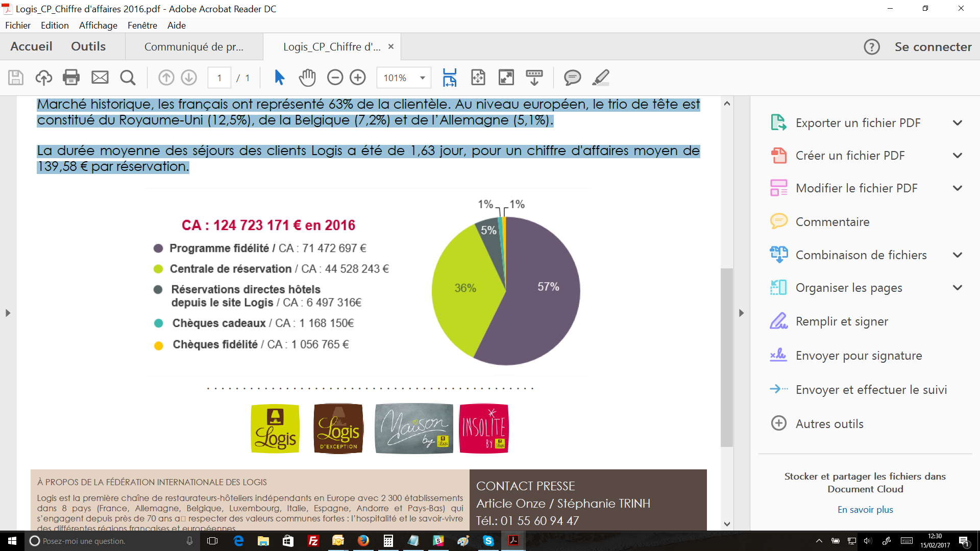Click Envoyer et effectuer le suivi arrow icon
This screenshot has height=551, width=980.
(778, 389)
